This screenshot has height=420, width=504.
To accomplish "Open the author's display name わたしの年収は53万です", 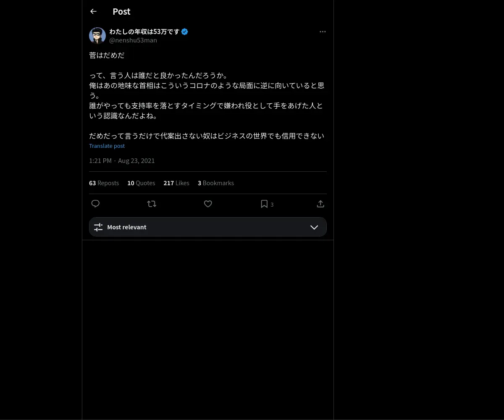I will (x=144, y=31).
